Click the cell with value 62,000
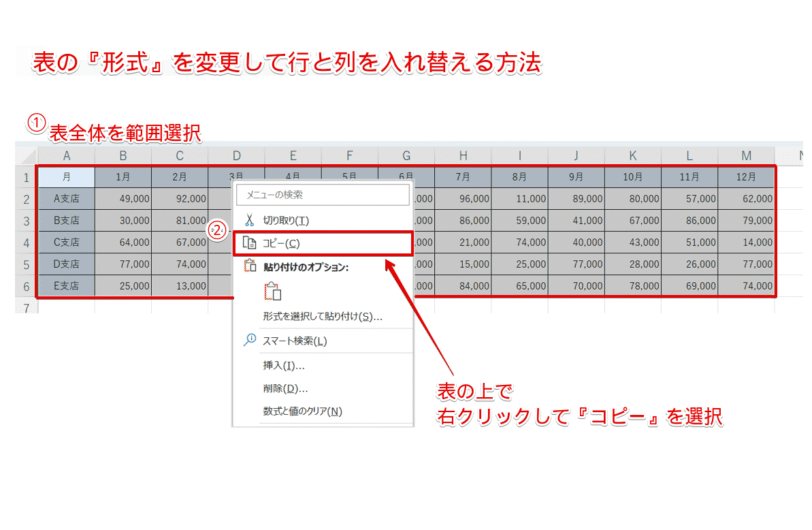The width and height of the screenshot is (812, 530). coord(746,198)
